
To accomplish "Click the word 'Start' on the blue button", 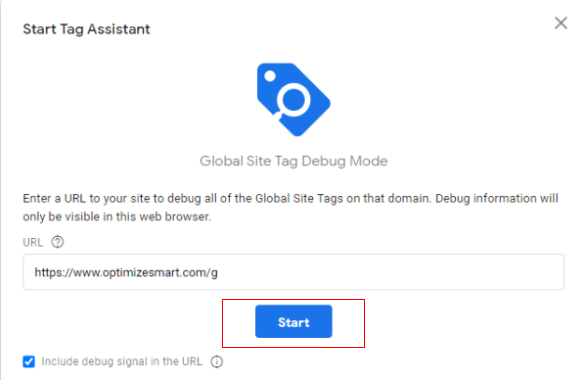I will 293,322.
